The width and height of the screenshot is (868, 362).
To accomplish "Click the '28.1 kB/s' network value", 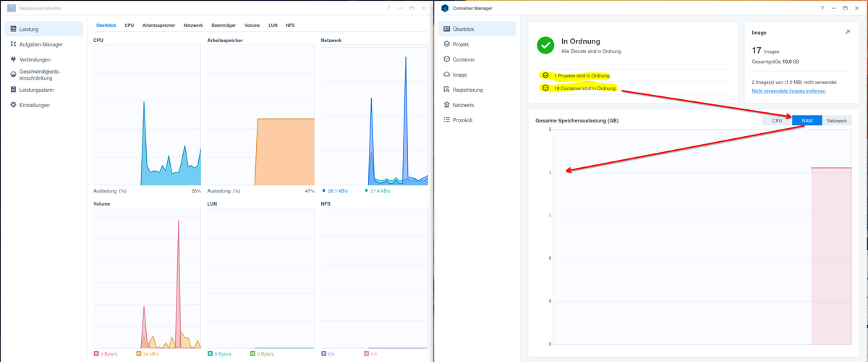I will tap(338, 191).
